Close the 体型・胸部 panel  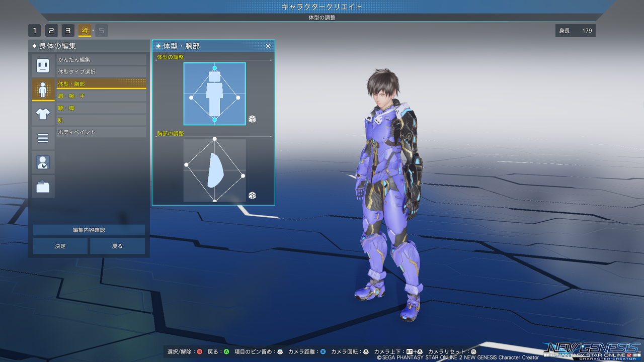pyautogui.click(x=268, y=46)
